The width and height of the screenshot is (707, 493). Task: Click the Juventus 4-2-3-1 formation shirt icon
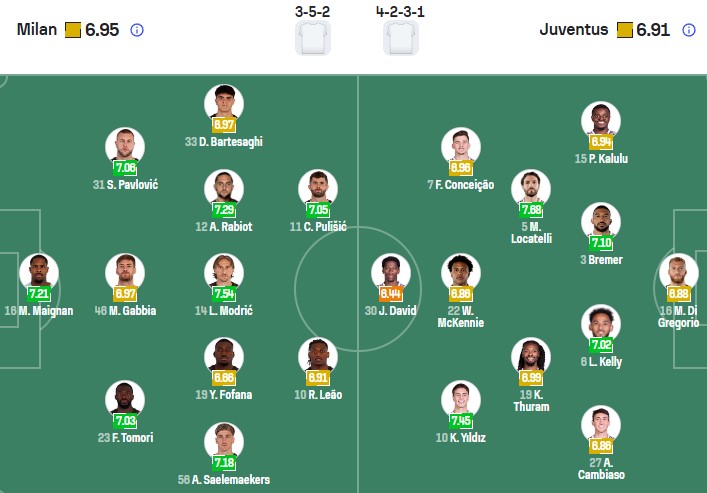coord(401,38)
